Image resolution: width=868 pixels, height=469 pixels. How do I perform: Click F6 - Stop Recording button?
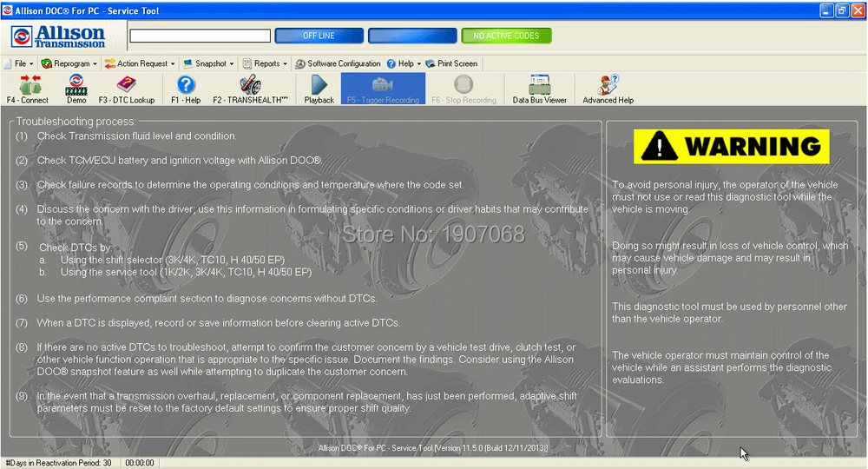(x=464, y=89)
